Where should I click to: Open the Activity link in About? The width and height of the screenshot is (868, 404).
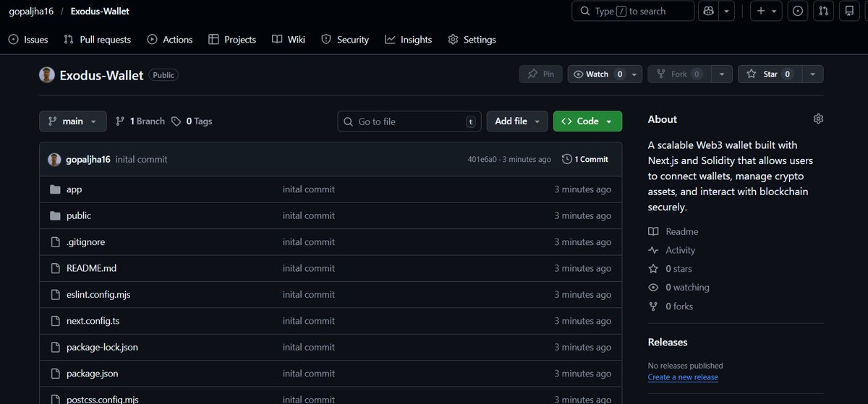(x=671, y=250)
